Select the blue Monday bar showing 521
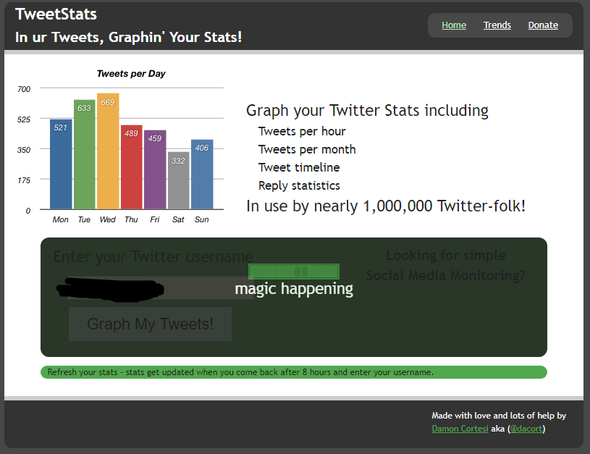This screenshot has height=454, width=590. click(x=61, y=164)
